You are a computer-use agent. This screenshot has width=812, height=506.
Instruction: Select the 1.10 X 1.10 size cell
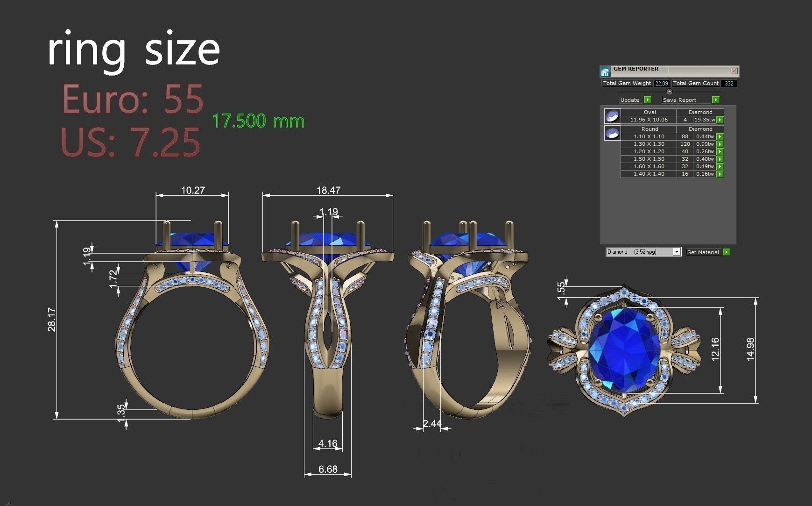[x=649, y=136]
